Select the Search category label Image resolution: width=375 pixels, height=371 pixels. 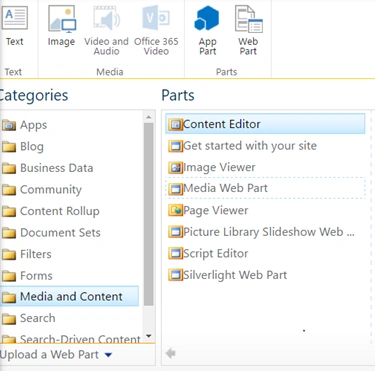click(x=38, y=318)
